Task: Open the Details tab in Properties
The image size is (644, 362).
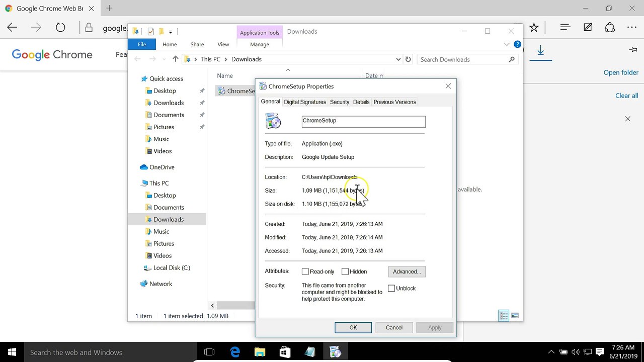Action: pos(361,102)
